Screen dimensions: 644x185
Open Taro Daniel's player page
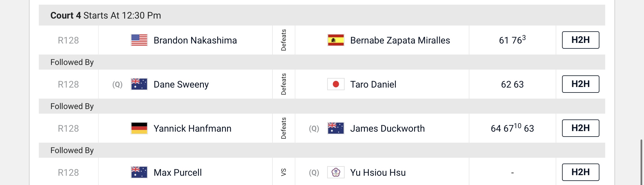373,84
